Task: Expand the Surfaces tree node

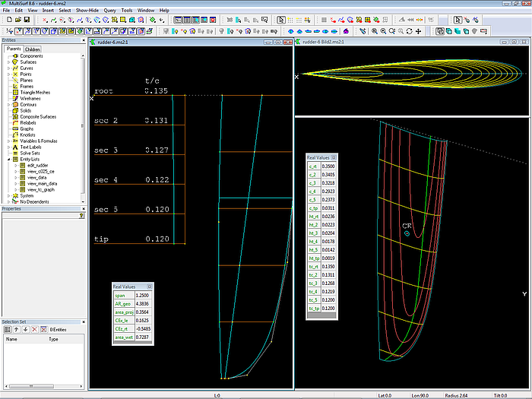Action: [x=9, y=62]
